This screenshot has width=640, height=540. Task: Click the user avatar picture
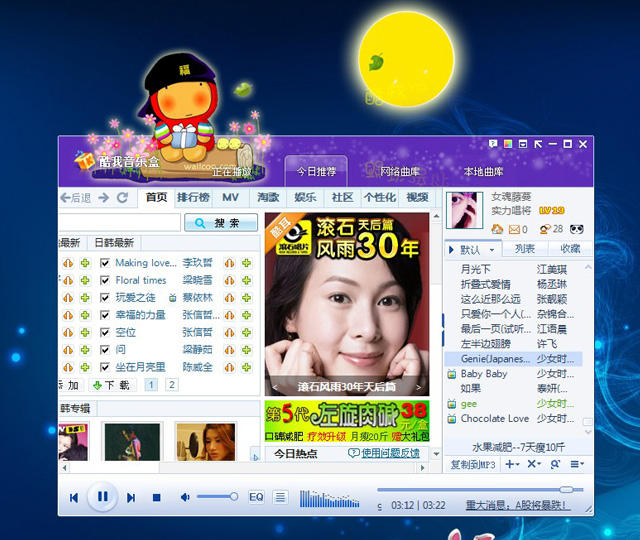pos(462,210)
